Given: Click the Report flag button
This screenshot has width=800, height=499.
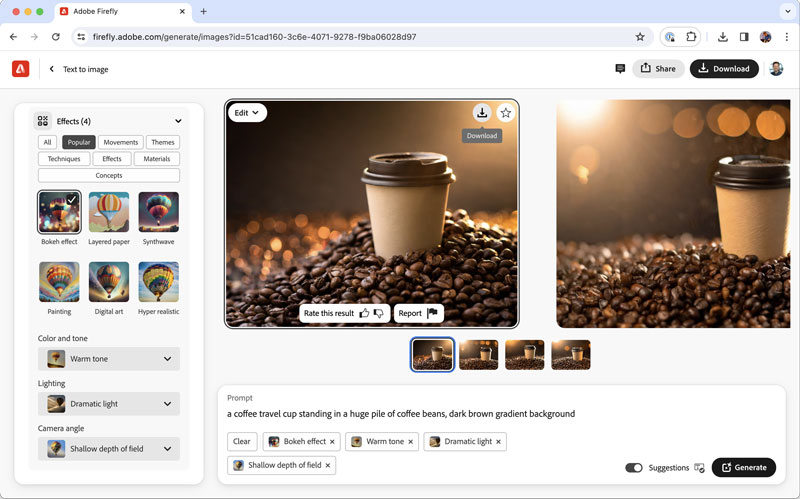Looking at the screenshot, I should click(x=418, y=313).
